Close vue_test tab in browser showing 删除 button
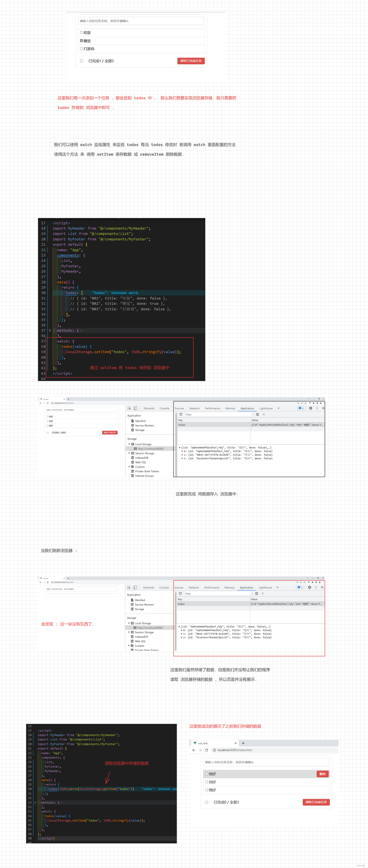 coord(235,743)
